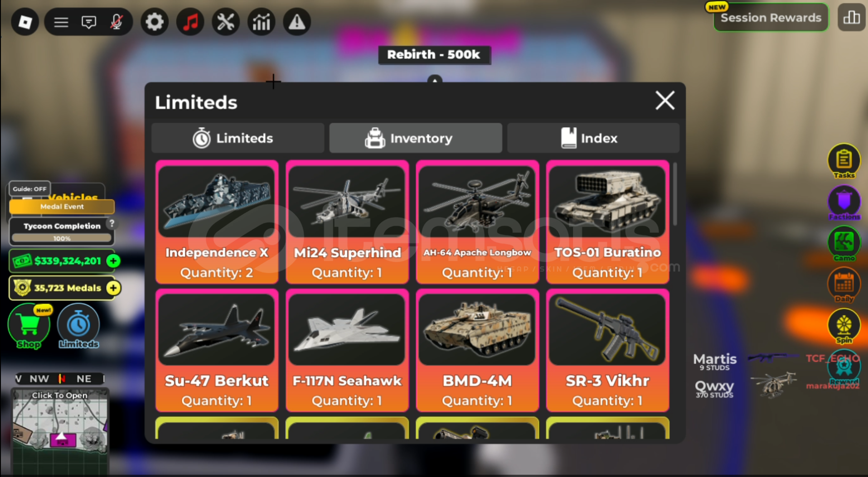The image size is (868, 477).
Task: Open the Tasks clipboard icon
Action: pos(844,161)
